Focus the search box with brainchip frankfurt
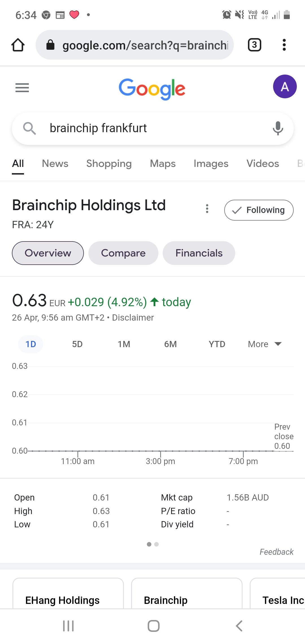The height and width of the screenshot is (644, 305). (153, 129)
